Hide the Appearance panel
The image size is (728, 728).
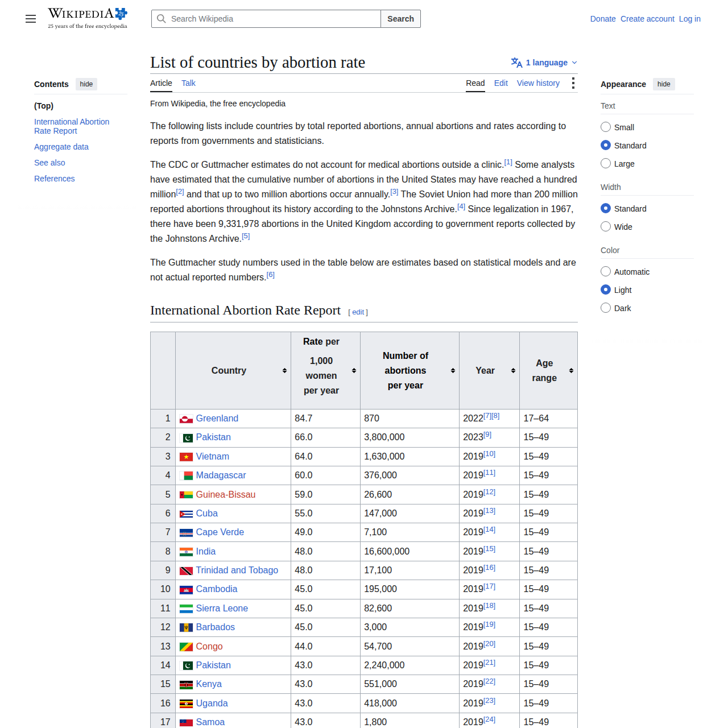click(664, 84)
